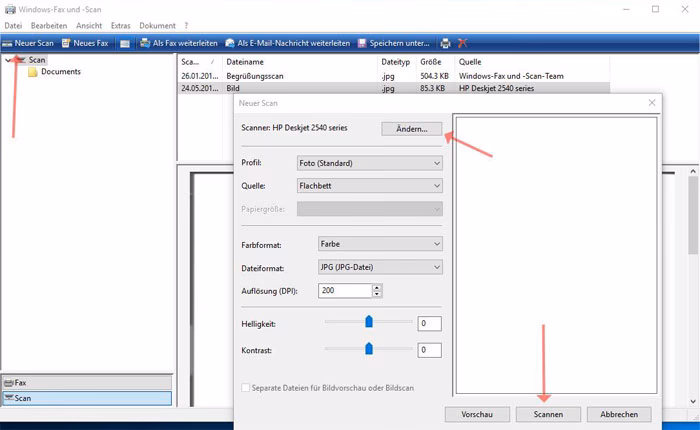The height and width of the screenshot is (430, 700).
Task: Click the printer icon in toolbar
Action: pos(445,43)
